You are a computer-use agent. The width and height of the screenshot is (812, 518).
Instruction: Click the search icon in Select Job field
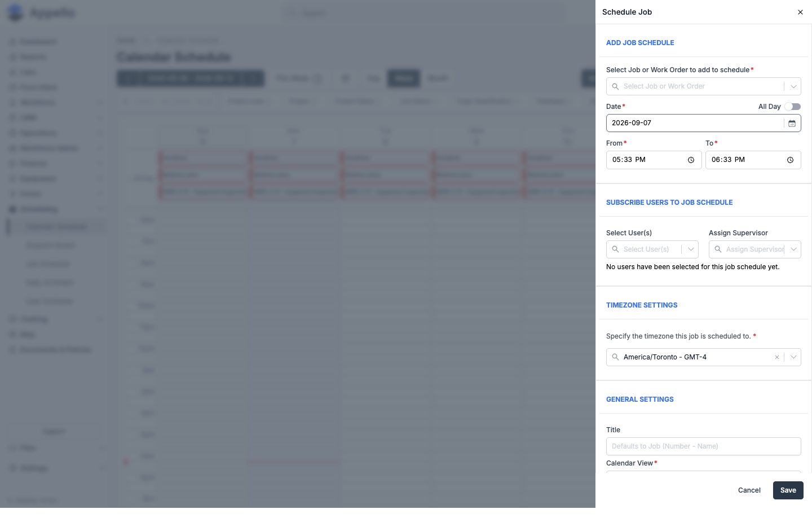[x=615, y=86]
